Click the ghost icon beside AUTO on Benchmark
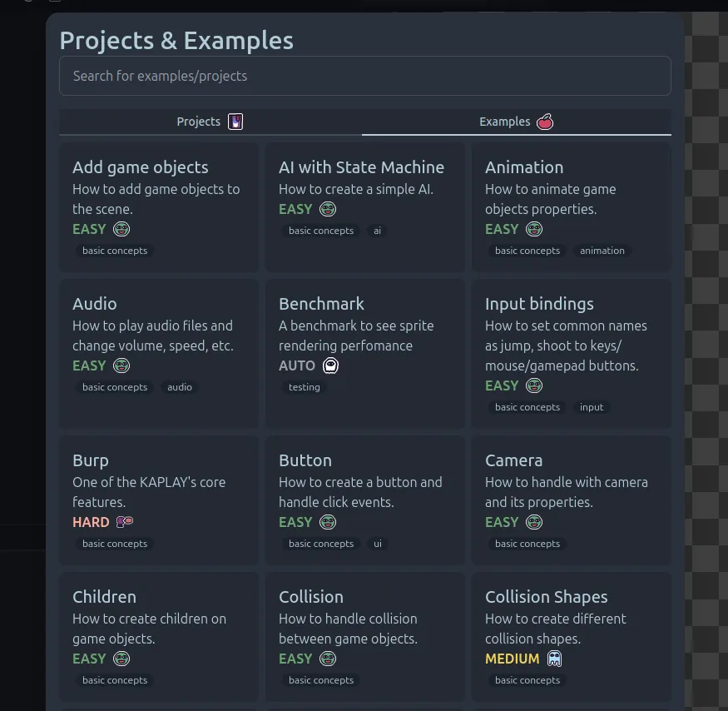 coord(331,365)
